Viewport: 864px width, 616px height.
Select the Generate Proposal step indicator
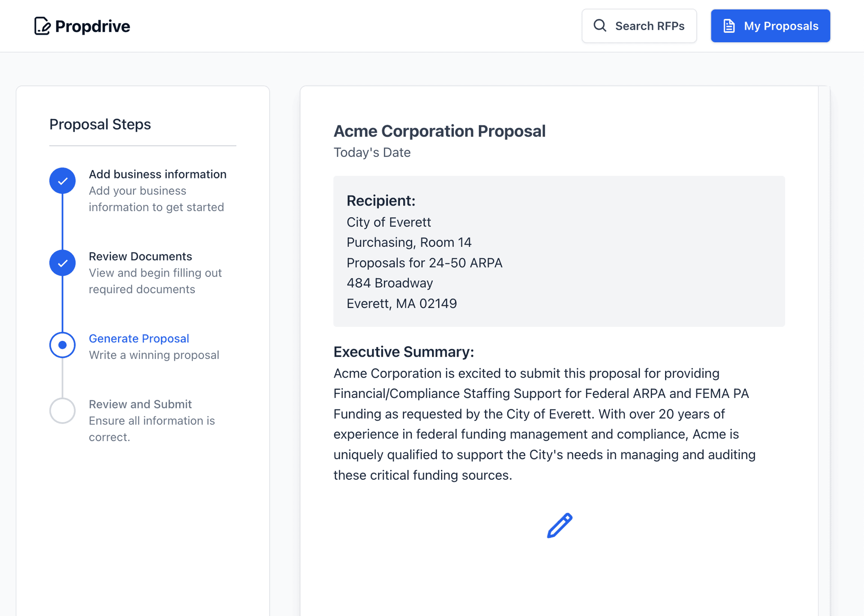[63, 345]
